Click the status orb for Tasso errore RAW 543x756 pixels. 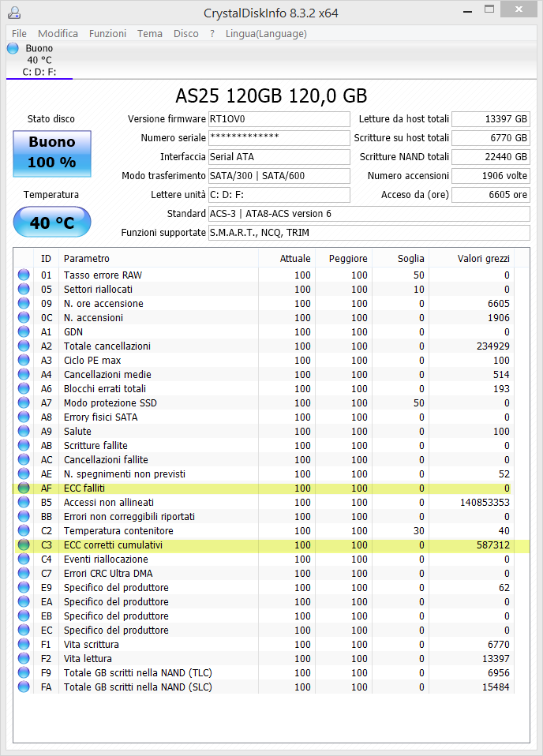pos(24,275)
